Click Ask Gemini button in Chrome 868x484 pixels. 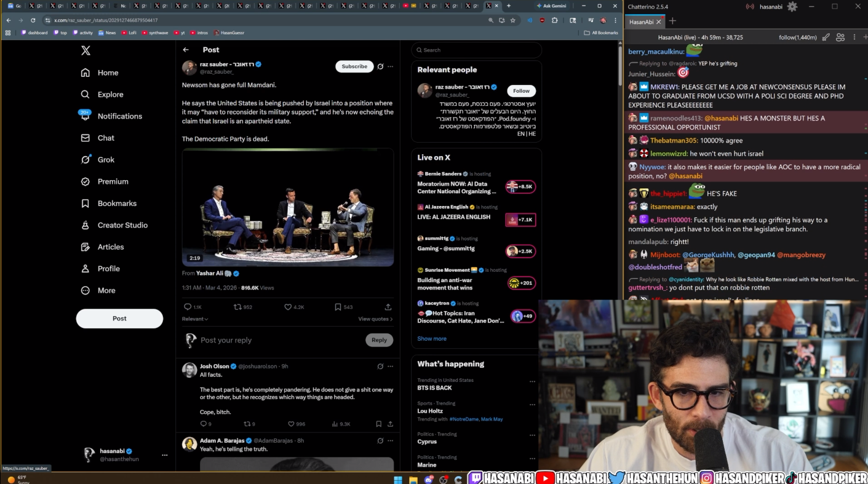coord(551,6)
